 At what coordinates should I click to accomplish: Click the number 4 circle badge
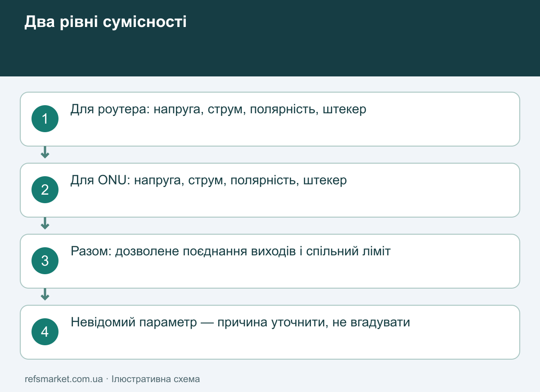[45, 332]
